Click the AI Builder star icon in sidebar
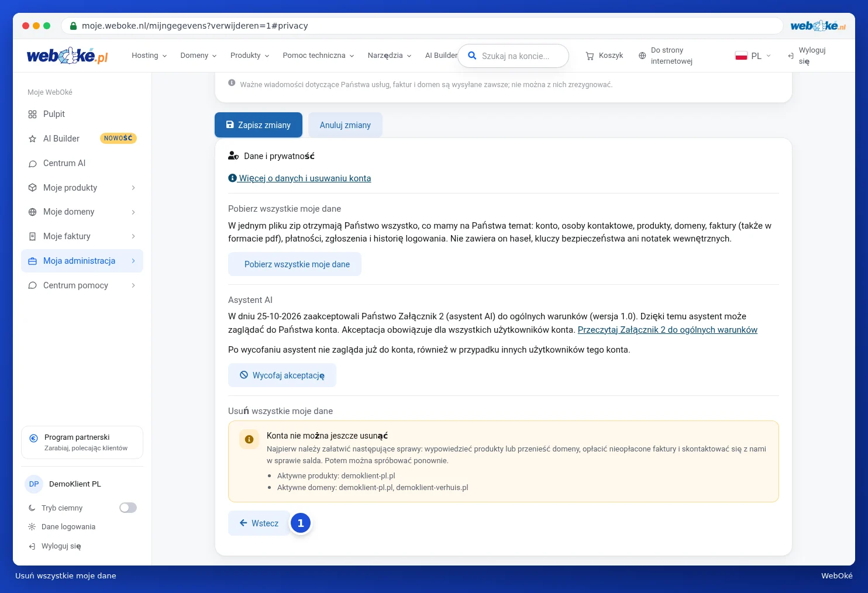The height and width of the screenshot is (593, 868). click(x=32, y=139)
